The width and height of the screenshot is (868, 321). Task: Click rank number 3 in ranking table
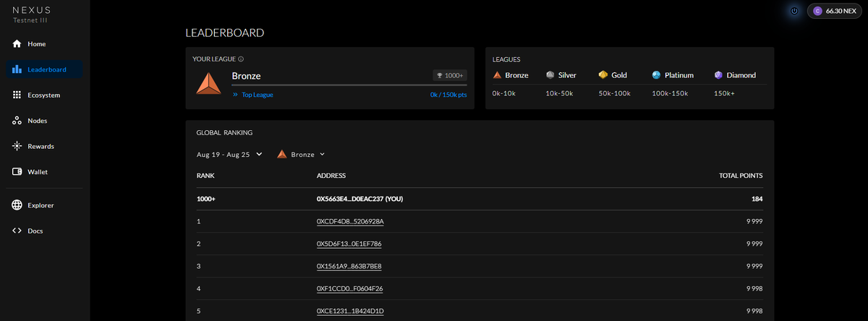tap(199, 266)
